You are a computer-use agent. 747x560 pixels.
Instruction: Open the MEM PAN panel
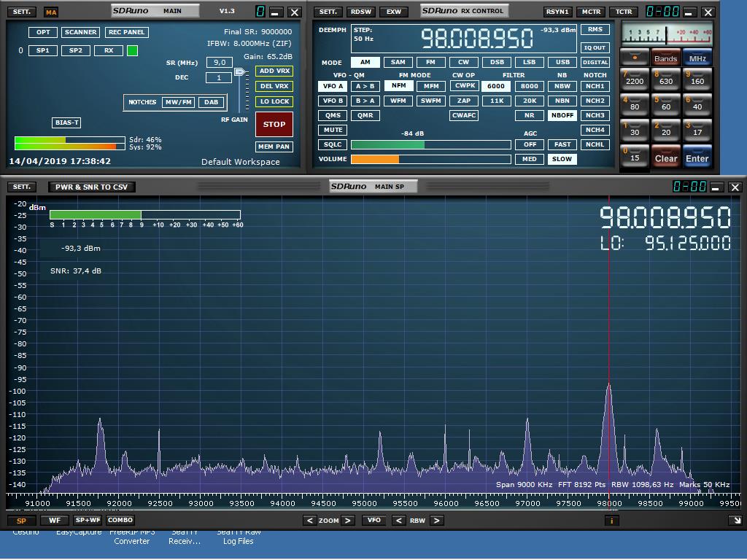[x=274, y=147]
